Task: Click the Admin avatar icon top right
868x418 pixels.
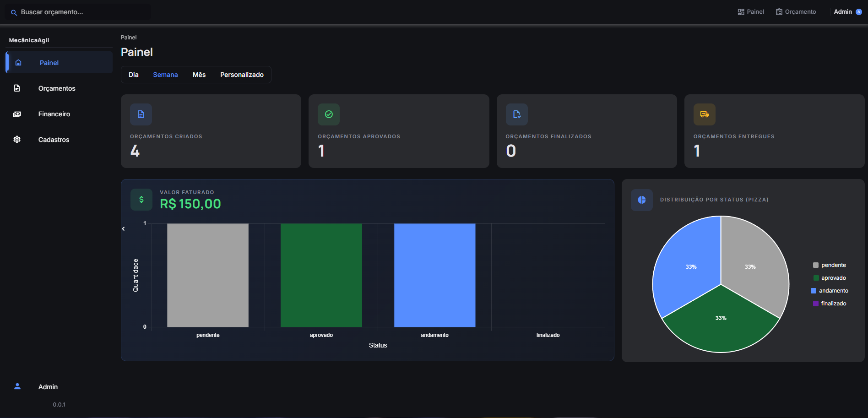Action: pos(859,12)
